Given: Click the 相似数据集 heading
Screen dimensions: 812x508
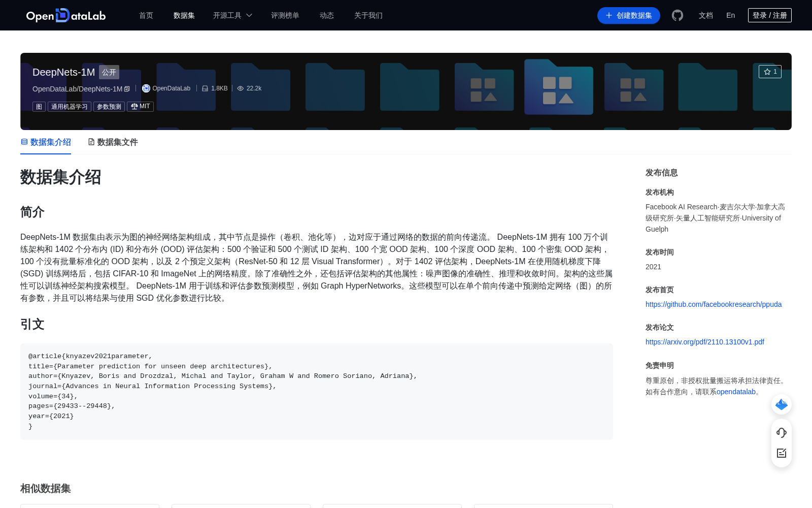Looking at the screenshot, I should click(x=46, y=488).
